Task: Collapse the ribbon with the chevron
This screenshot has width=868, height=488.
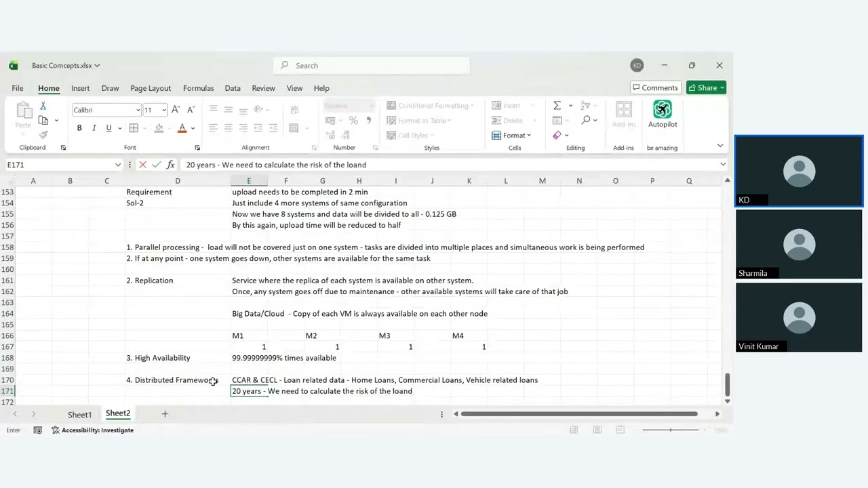Action: 720,146
